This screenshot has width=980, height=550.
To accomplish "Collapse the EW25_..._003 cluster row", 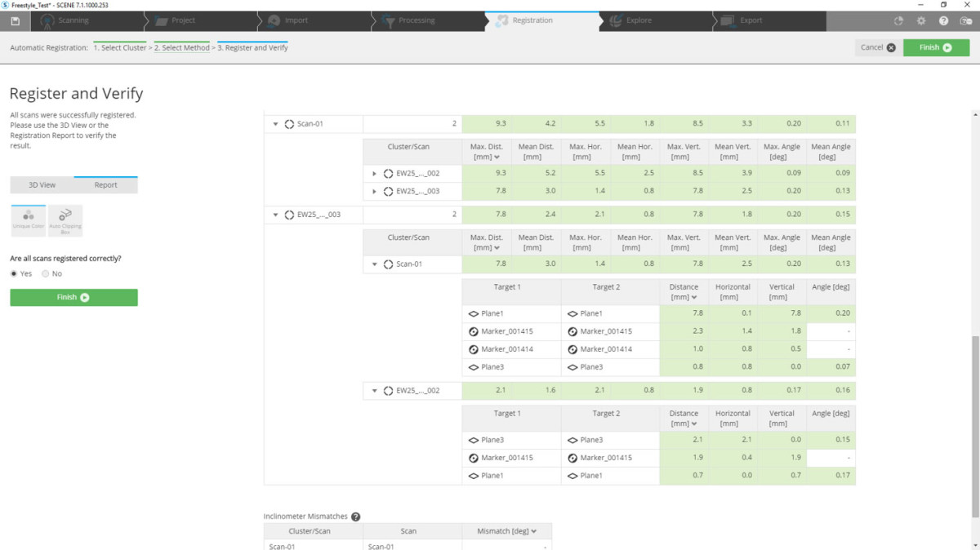I will [276, 215].
